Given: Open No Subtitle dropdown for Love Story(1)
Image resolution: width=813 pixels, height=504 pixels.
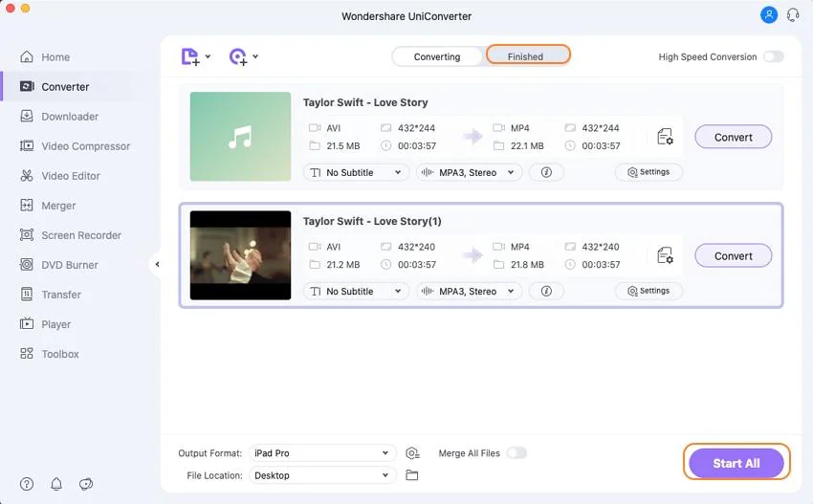Looking at the screenshot, I should pyautogui.click(x=356, y=291).
